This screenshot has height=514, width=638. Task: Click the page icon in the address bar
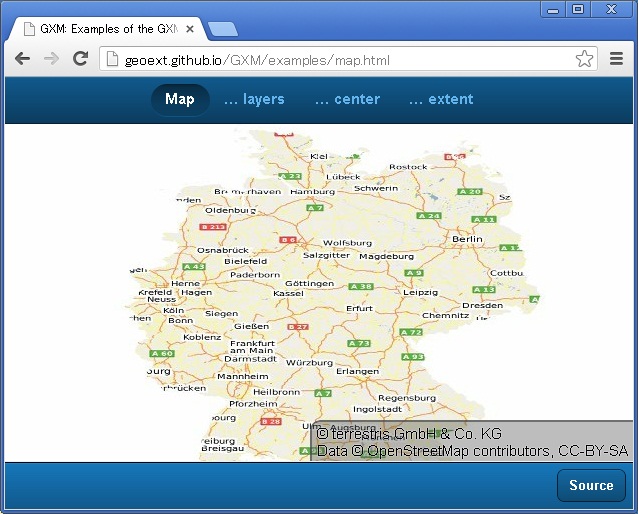pyautogui.click(x=113, y=60)
